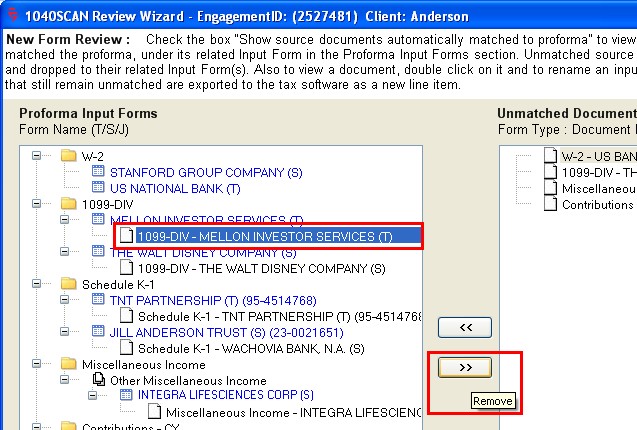Select TNT PARTNERSHIP (T) (95-4514768) form

point(213,301)
